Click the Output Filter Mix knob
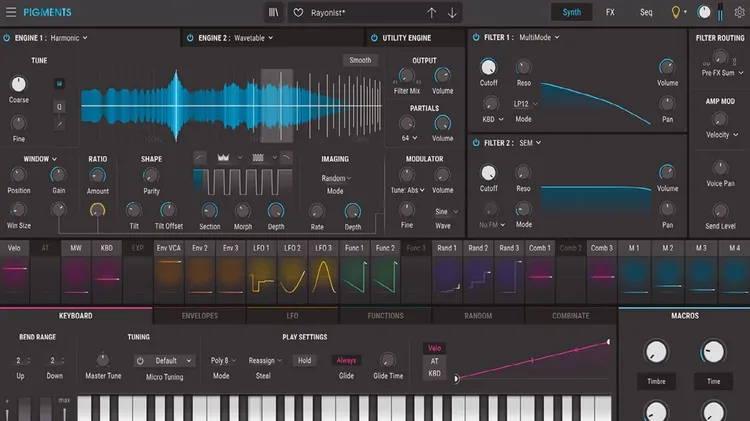The image size is (750, 421). (x=407, y=75)
